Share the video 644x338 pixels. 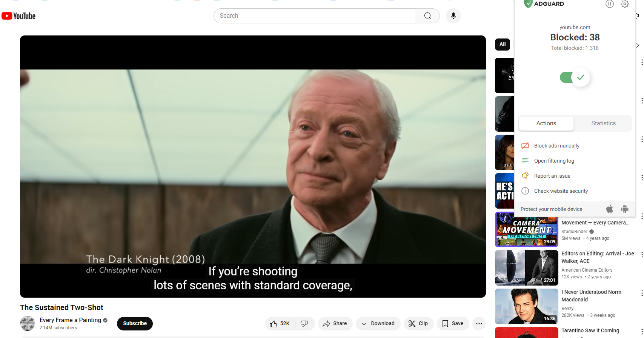pyautogui.click(x=335, y=324)
